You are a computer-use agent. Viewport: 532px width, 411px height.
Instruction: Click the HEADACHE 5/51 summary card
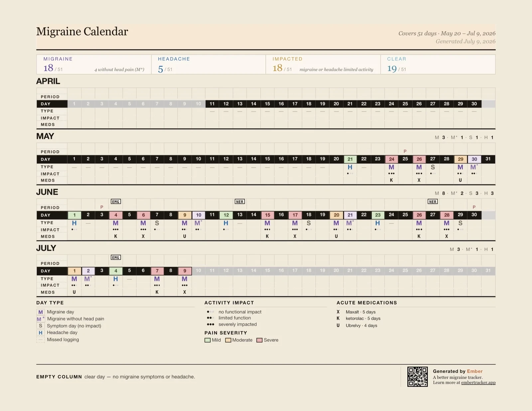[x=208, y=64]
